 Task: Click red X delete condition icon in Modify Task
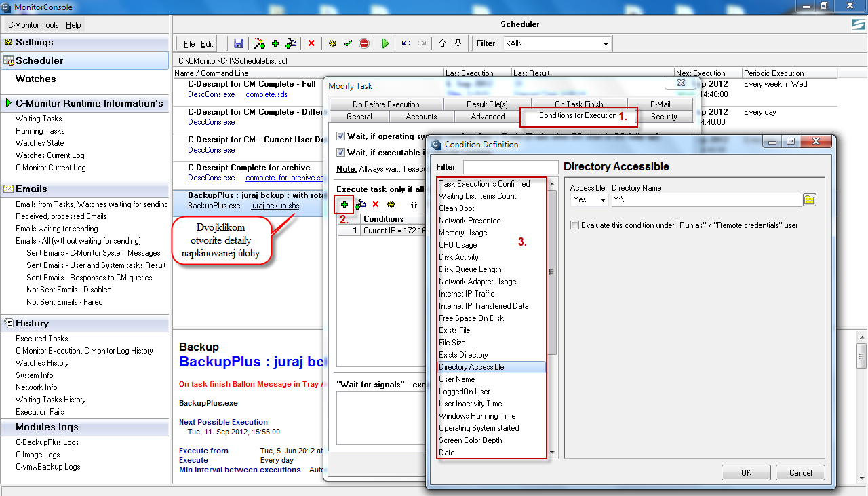click(375, 204)
